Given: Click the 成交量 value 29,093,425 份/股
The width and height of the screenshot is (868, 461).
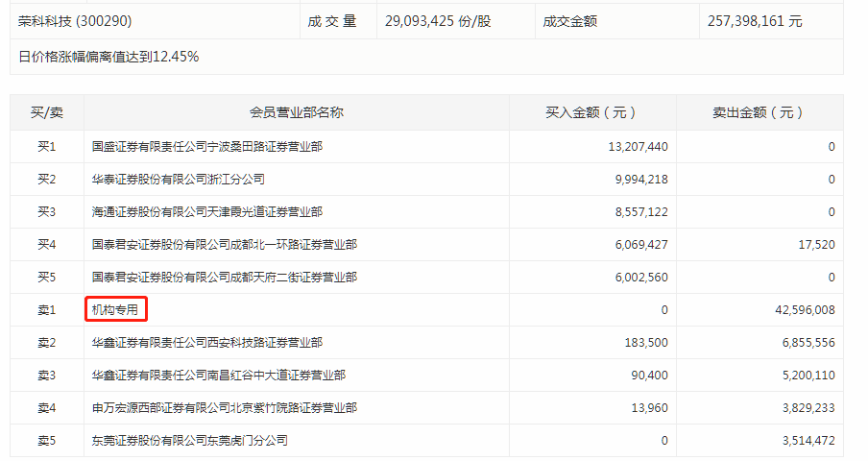Looking at the screenshot, I should pos(438,20).
